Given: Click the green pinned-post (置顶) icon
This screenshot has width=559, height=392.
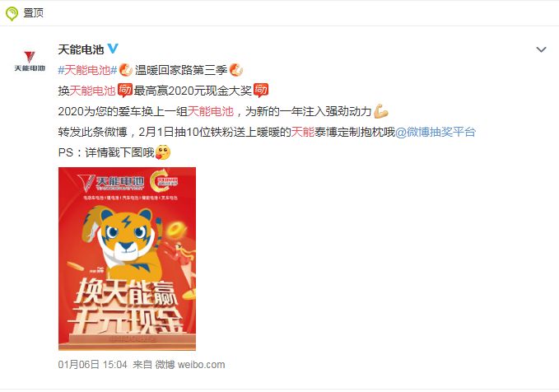Looking at the screenshot, I should 12,13.
